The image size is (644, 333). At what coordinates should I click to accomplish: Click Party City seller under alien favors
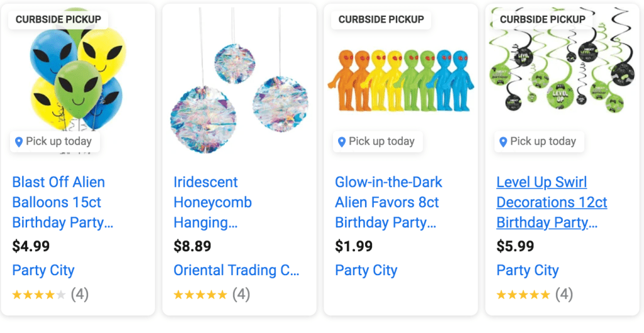coord(366,271)
